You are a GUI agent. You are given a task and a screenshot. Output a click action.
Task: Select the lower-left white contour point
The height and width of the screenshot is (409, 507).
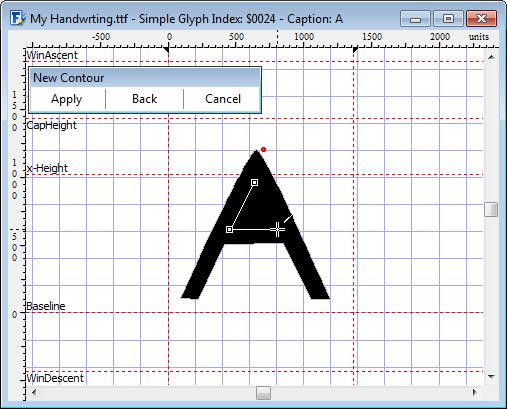229,230
